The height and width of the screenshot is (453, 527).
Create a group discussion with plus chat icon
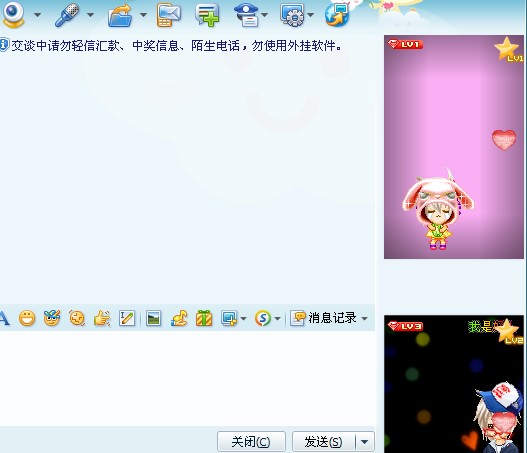click(207, 15)
